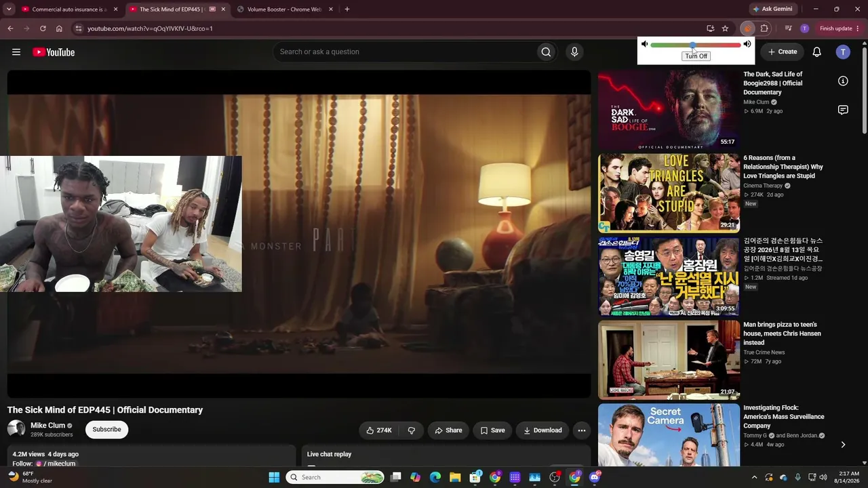Open Investigating Flock video thumbnail
Image resolution: width=868 pixels, height=488 pixels.
pyautogui.click(x=669, y=434)
